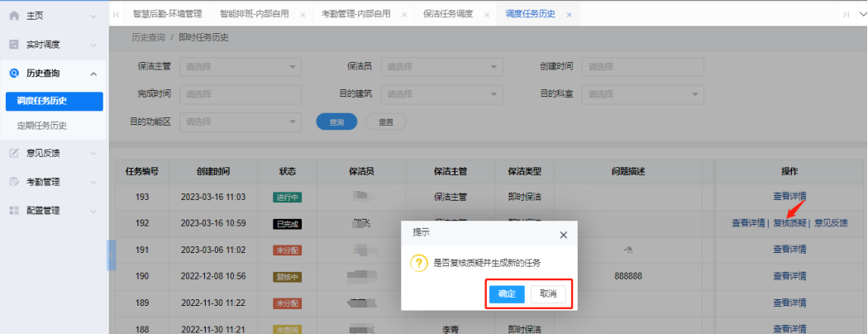The width and height of the screenshot is (868, 334).
Task: Close the 智能排班-内部自用 tab
Action: click(x=303, y=15)
